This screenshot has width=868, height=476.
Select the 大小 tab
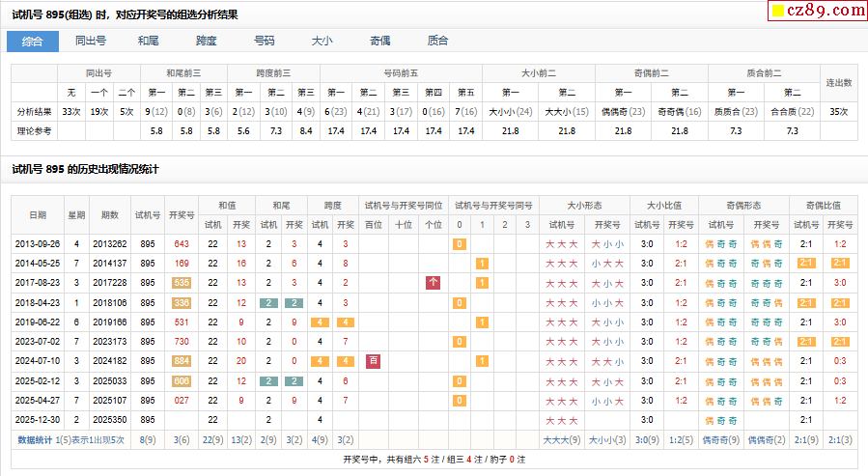pos(322,42)
